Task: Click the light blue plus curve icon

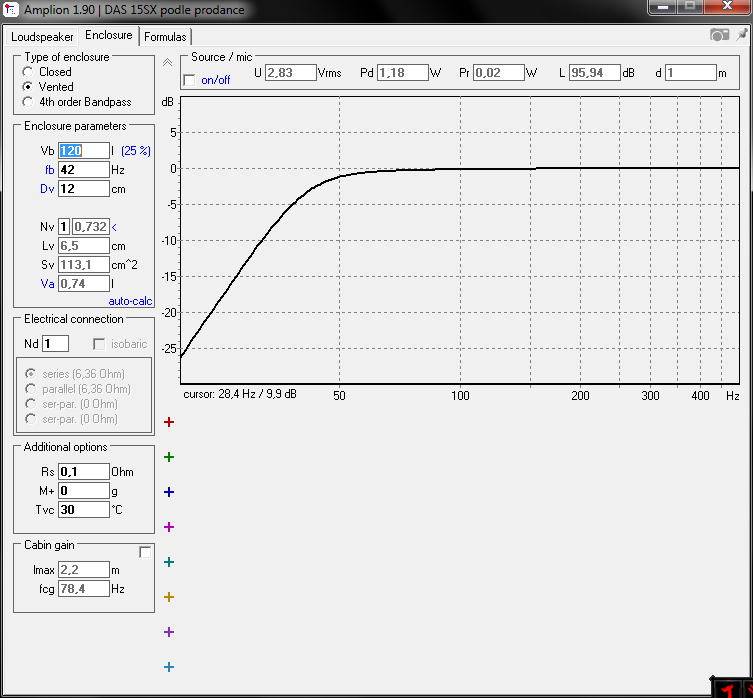Action: (x=169, y=667)
